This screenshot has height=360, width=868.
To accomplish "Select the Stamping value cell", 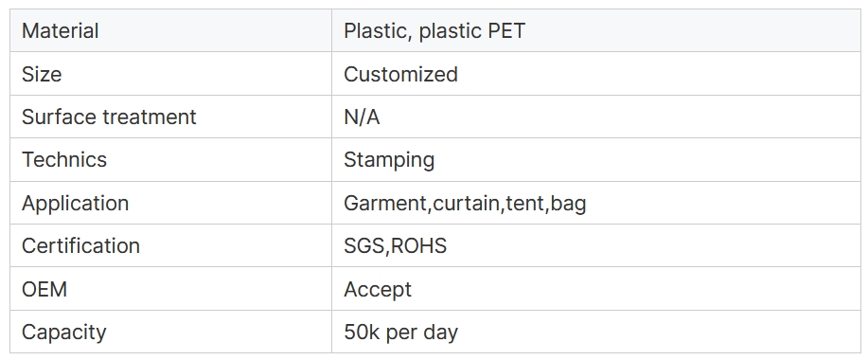I will pyautogui.click(x=596, y=159).
